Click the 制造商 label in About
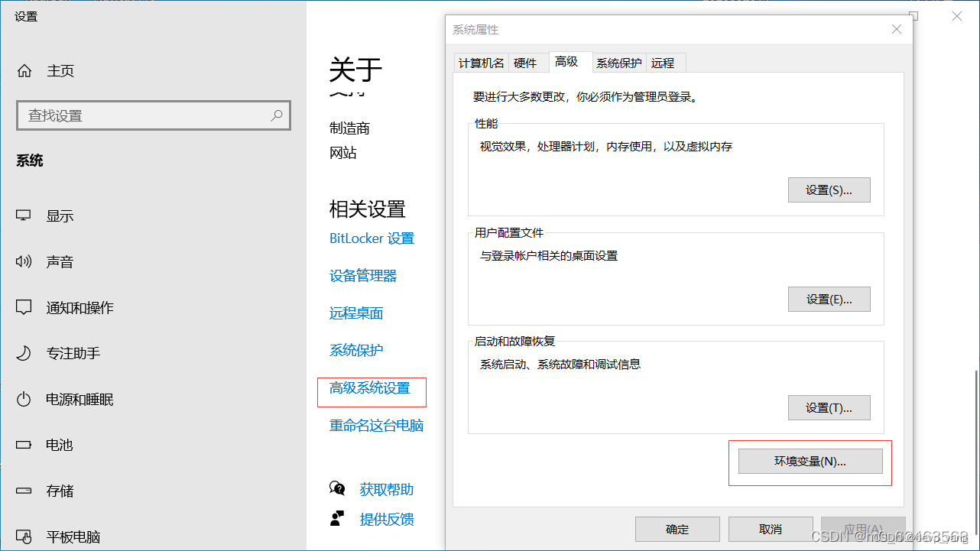The image size is (980, 551). [350, 128]
